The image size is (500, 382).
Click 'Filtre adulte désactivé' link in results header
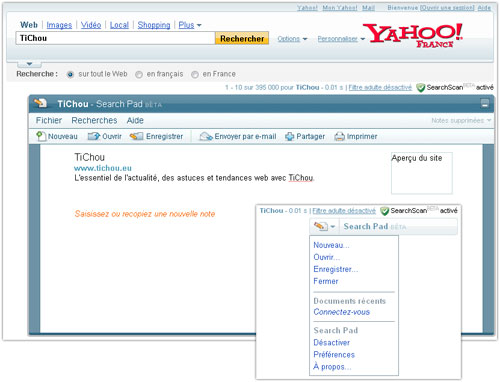[380, 87]
